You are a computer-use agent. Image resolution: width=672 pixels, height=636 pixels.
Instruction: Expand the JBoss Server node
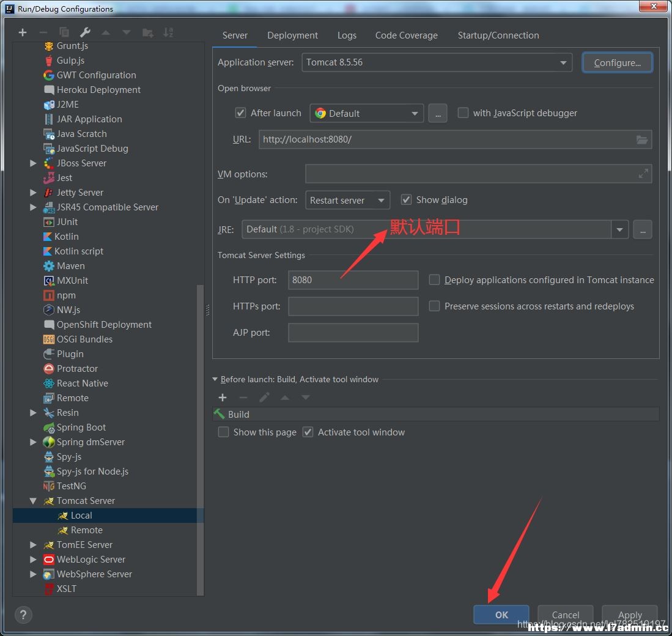(x=33, y=163)
